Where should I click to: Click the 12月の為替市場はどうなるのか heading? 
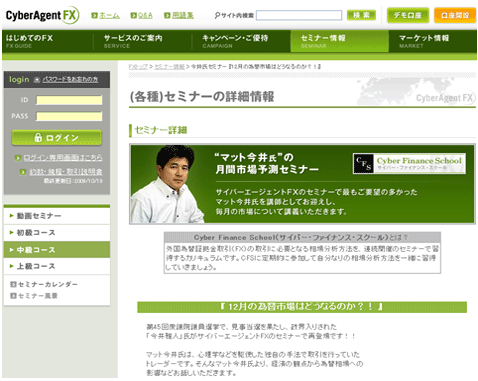(302, 307)
